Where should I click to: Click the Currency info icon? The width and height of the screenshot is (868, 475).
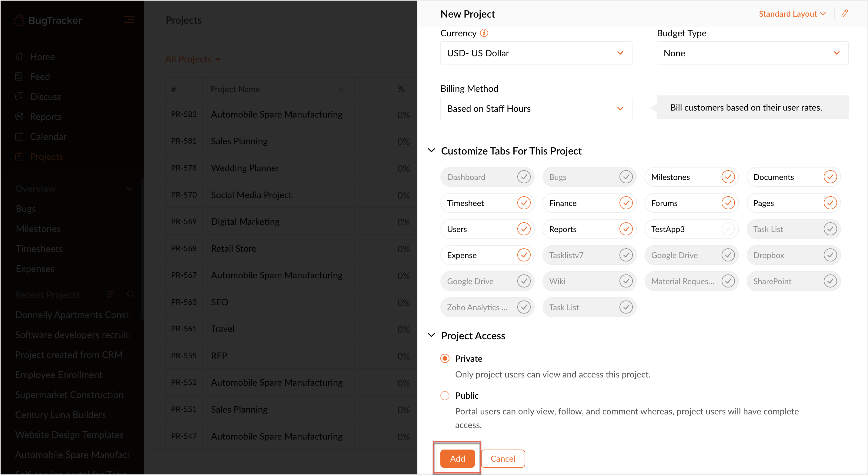pyautogui.click(x=484, y=33)
